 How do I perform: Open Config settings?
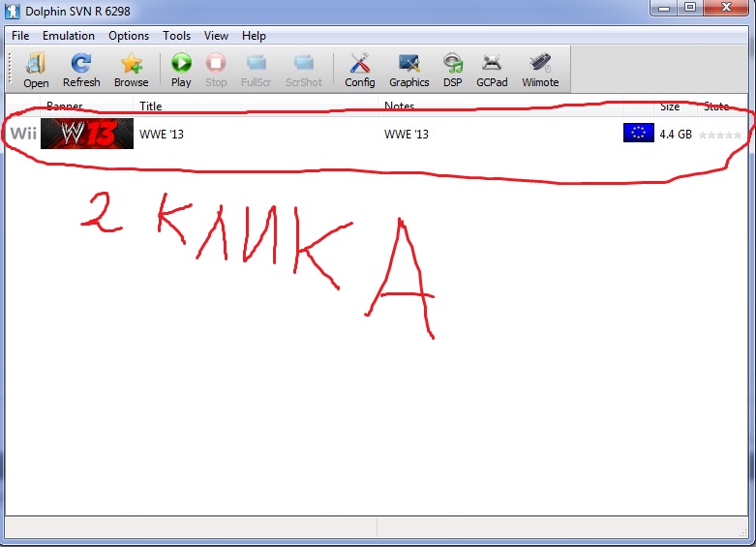click(x=360, y=71)
